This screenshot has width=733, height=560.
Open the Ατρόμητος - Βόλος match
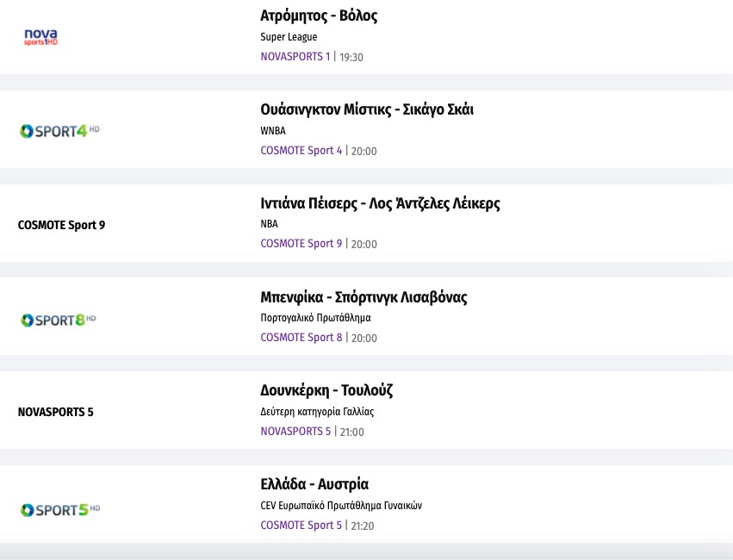pyautogui.click(x=319, y=16)
